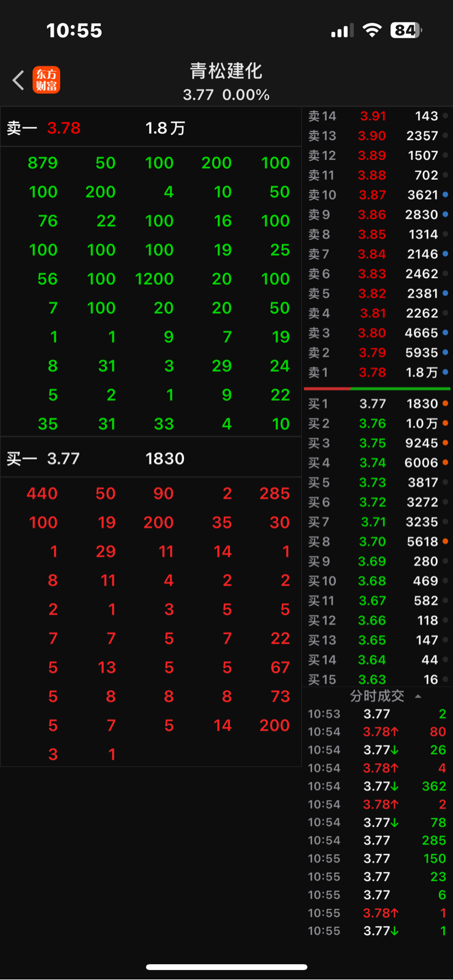Select the 买7 row at 3.71
The image size is (453, 980).
point(377,522)
